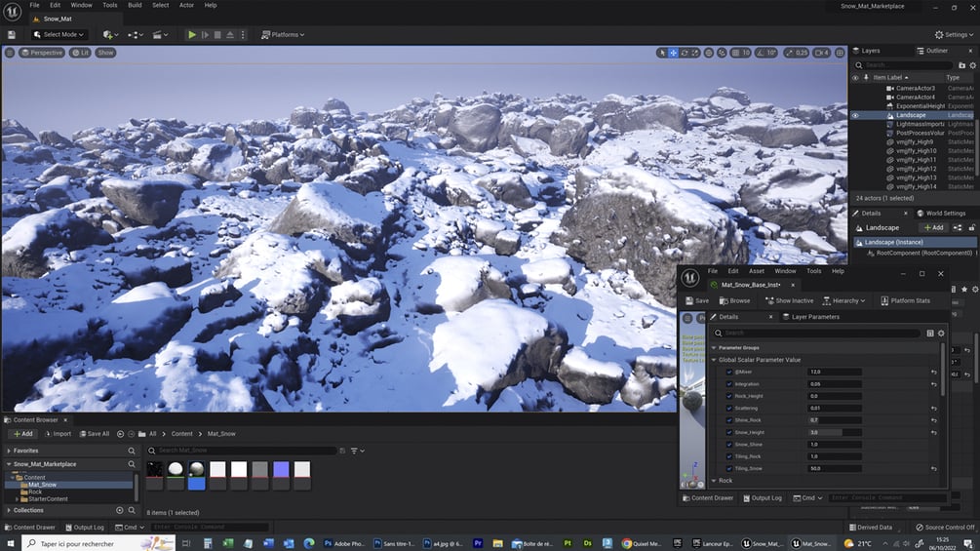980x551 pixels.
Task: Click the Lit view mode button
Action: (80, 53)
